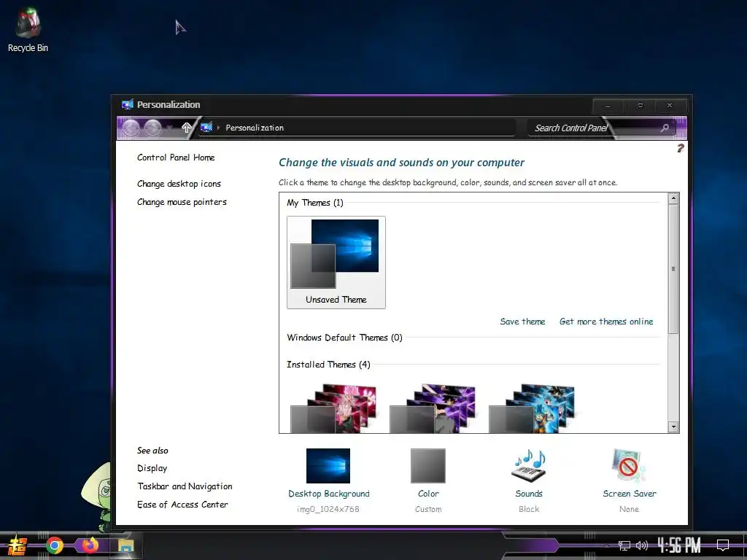Open the Recycle Bin desktop icon
Screen dimensions: 747x560
[x=28, y=29]
